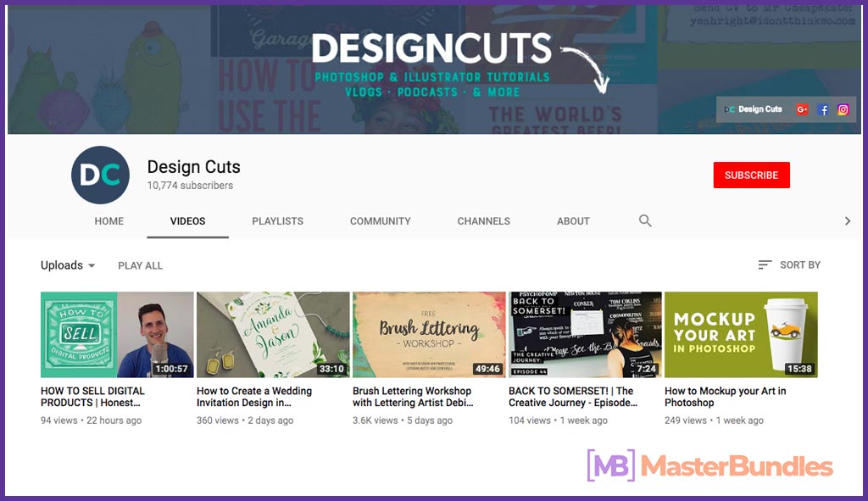Open Back to Somerset video thumbnail

[585, 334]
